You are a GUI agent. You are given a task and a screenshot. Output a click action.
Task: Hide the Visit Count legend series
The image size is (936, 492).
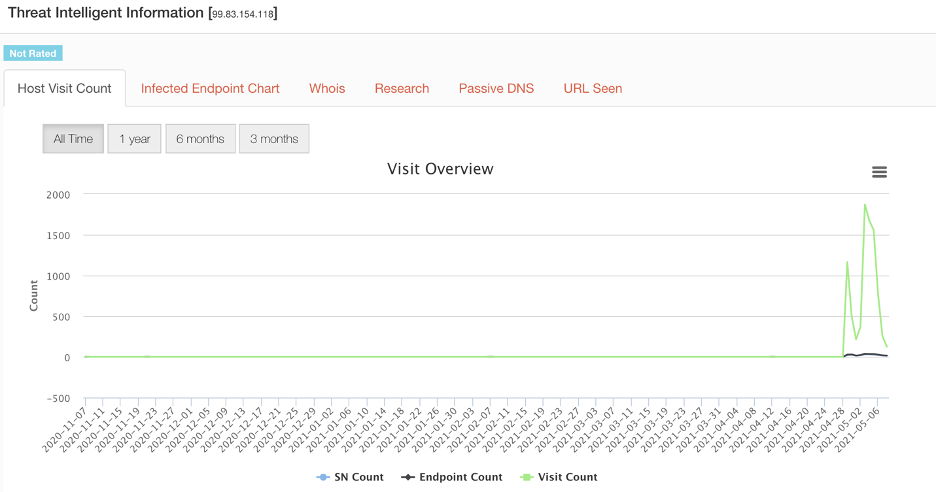[x=567, y=477]
